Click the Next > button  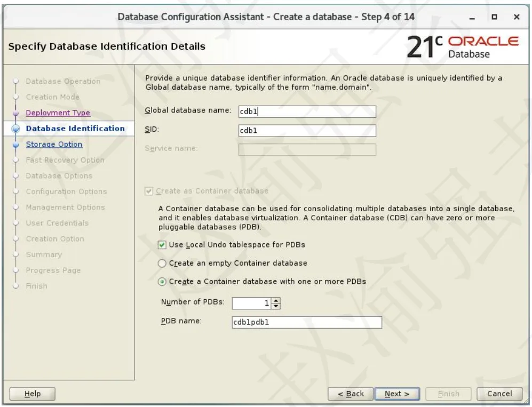click(x=397, y=394)
